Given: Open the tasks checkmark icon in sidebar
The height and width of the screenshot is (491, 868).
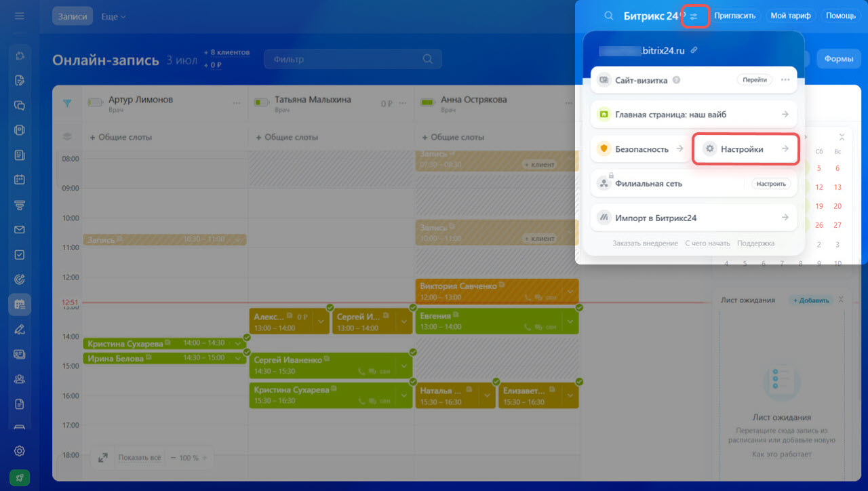Looking at the screenshot, I should (20, 255).
